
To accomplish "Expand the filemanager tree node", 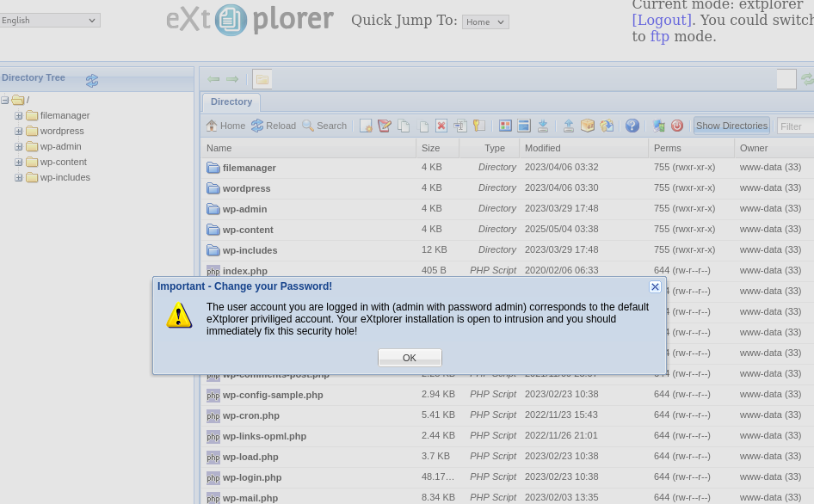I will [19, 116].
